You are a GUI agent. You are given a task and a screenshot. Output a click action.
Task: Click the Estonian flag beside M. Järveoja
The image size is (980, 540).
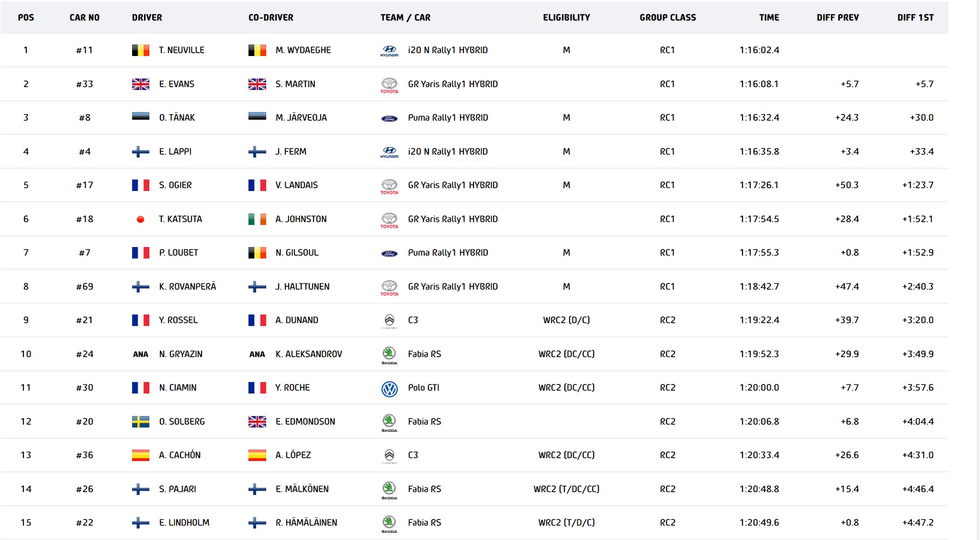257,116
